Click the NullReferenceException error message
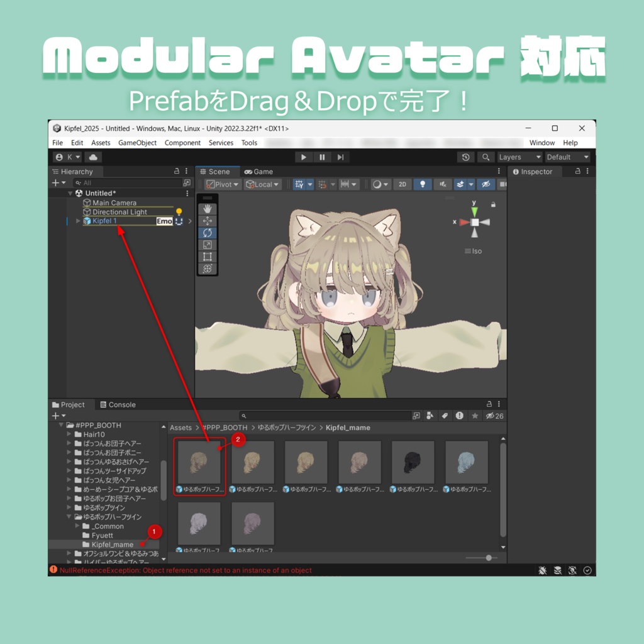This screenshot has width=644, height=644. click(186, 570)
